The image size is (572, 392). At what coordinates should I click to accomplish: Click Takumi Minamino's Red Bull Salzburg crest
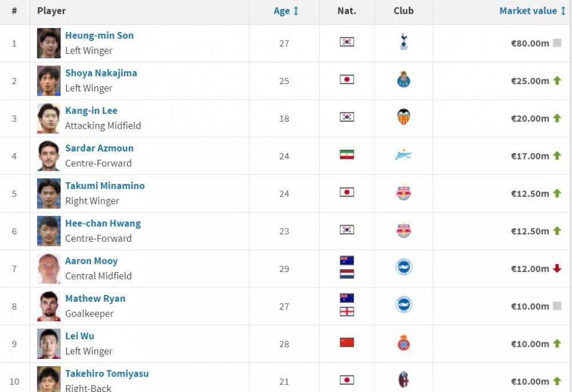tap(403, 192)
